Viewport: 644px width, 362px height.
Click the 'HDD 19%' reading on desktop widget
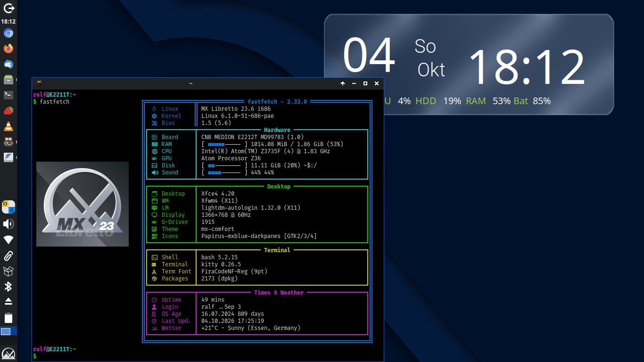(x=438, y=101)
